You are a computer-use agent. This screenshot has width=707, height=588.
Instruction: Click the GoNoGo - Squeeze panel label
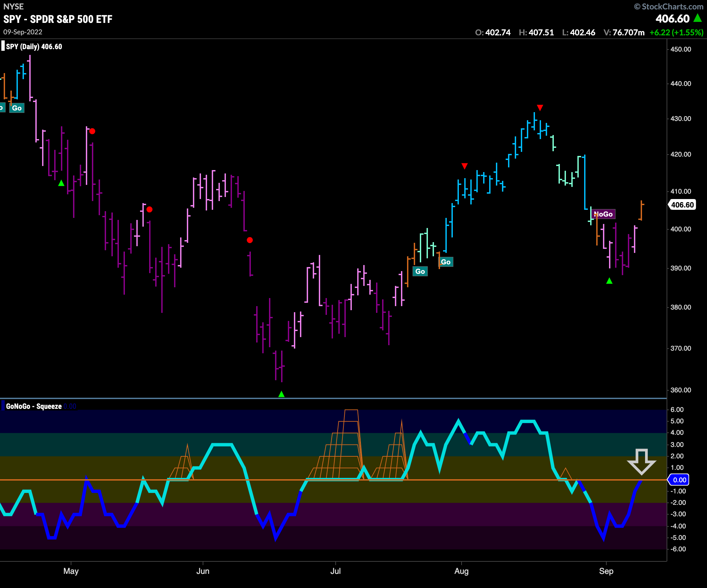(34, 406)
